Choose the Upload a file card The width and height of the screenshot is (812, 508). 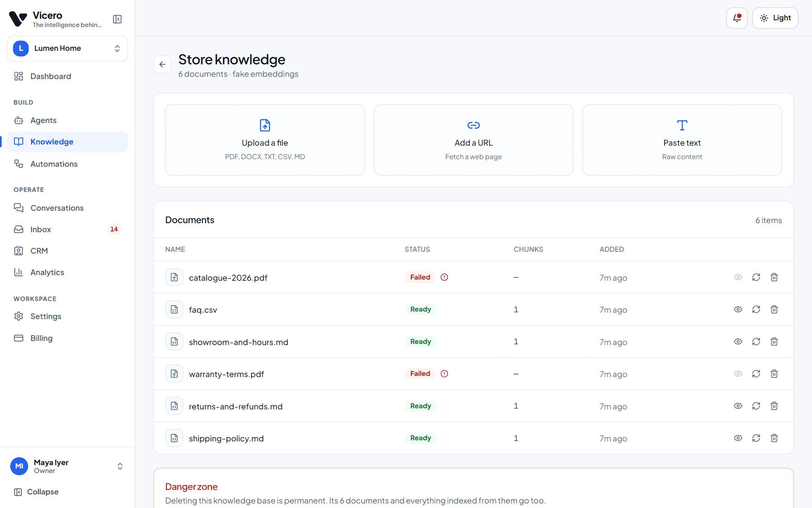point(265,140)
